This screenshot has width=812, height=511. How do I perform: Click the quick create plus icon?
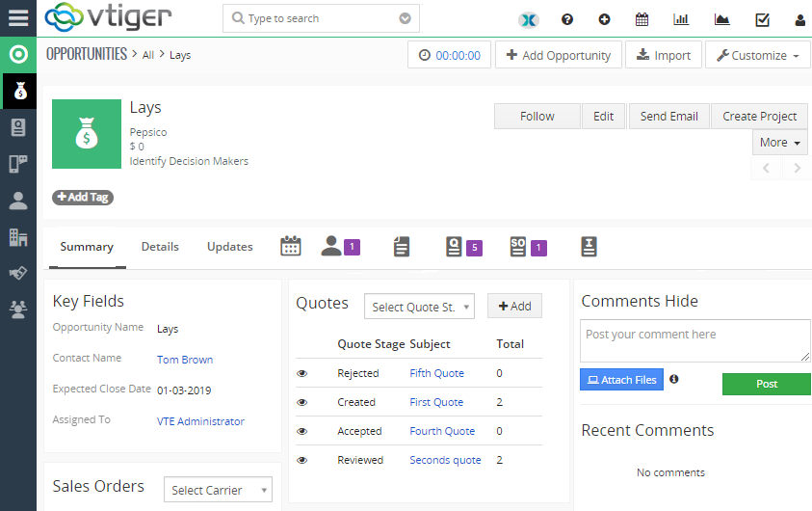pyautogui.click(x=604, y=19)
